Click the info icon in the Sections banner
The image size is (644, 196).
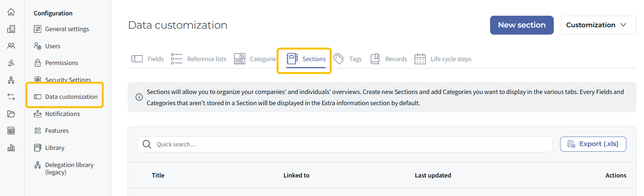[139, 97]
